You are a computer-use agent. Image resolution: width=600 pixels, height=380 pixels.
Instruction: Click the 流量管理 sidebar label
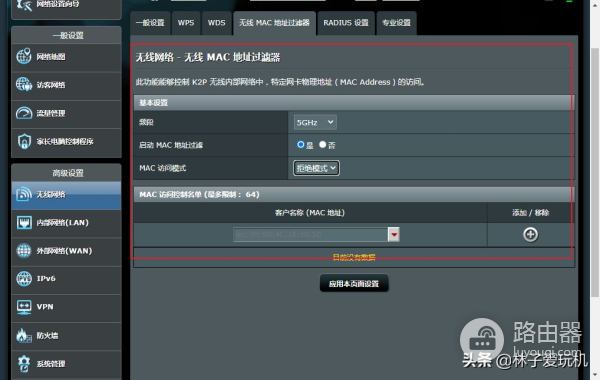click(x=51, y=113)
